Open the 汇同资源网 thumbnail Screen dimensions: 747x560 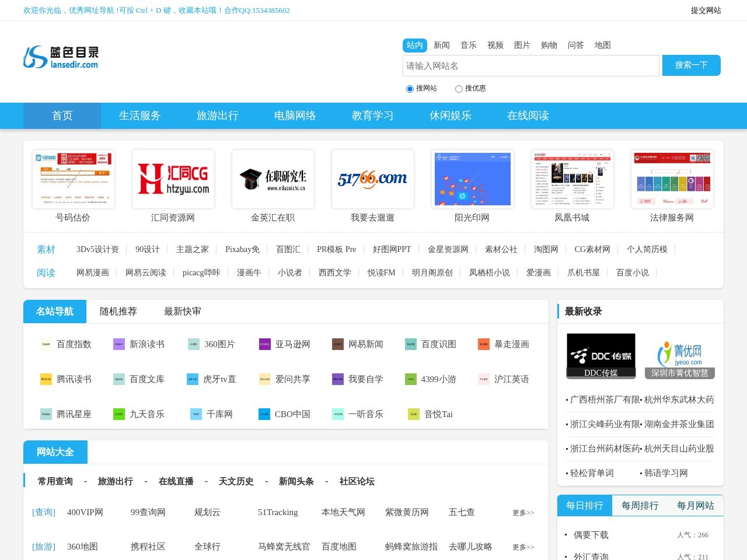(x=173, y=180)
